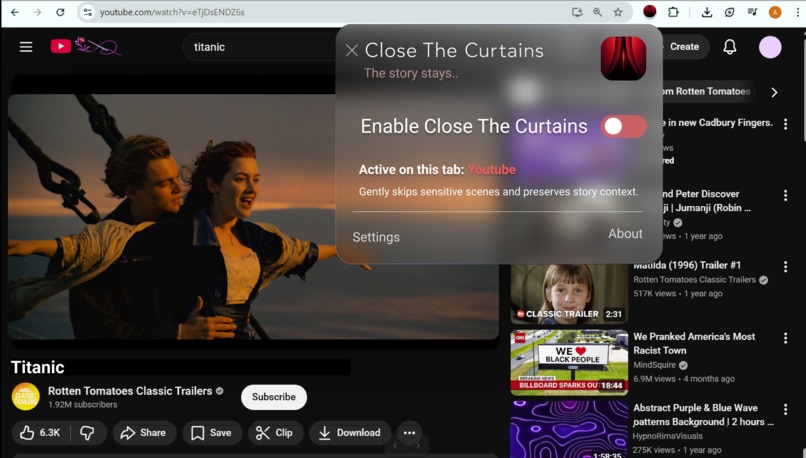Open We Pranked America's Most Racist Town title
The height and width of the screenshot is (458, 806).
[x=694, y=343]
